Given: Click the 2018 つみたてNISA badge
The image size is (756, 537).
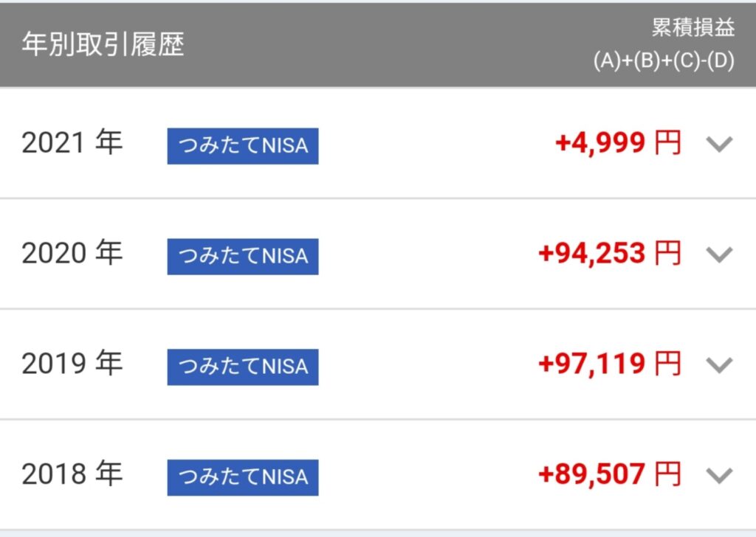Looking at the screenshot, I should (x=242, y=477).
